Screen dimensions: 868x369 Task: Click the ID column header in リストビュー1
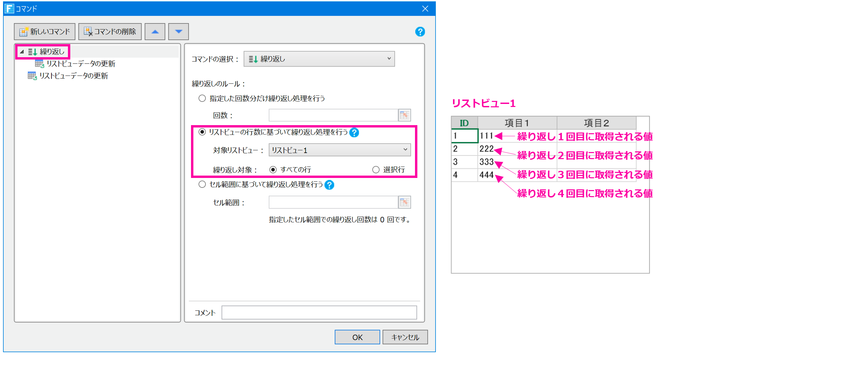point(464,123)
